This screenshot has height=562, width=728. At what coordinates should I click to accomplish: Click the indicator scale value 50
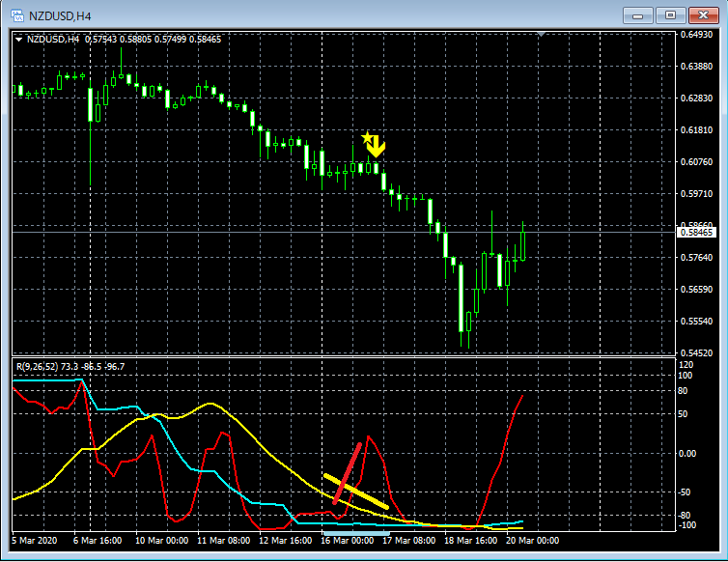[x=683, y=414]
